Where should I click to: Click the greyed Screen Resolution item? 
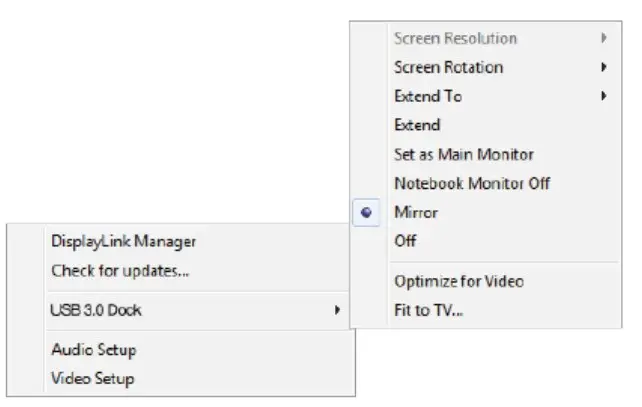pyautogui.click(x=455, y=39)
